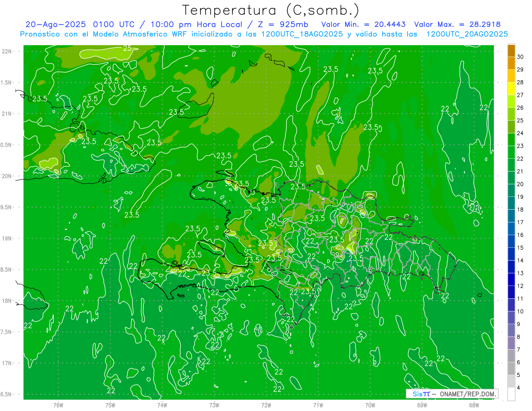This screenshot has height=411, width=532.
Task: Click the "20N" latitude axis label
Action: [x=6, y=176]
